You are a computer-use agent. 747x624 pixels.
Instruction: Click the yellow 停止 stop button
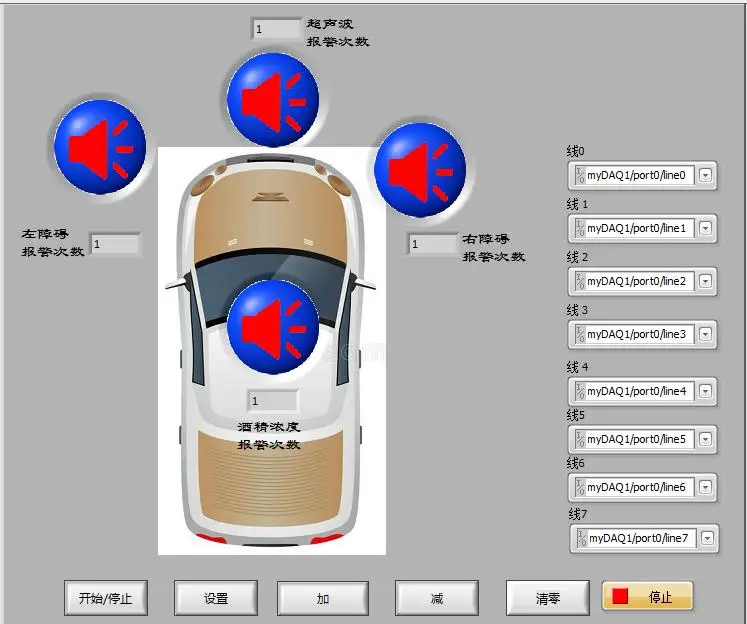647,595
